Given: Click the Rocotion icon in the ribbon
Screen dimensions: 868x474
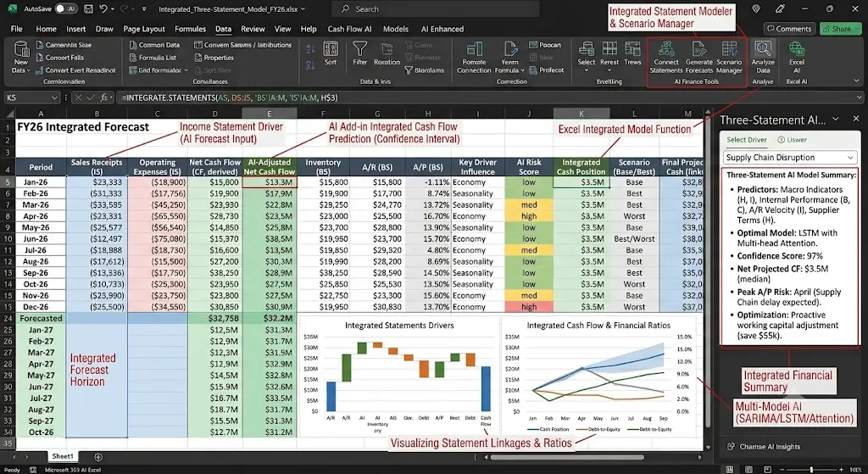Looking at the screenshot, I should [387, 49].
